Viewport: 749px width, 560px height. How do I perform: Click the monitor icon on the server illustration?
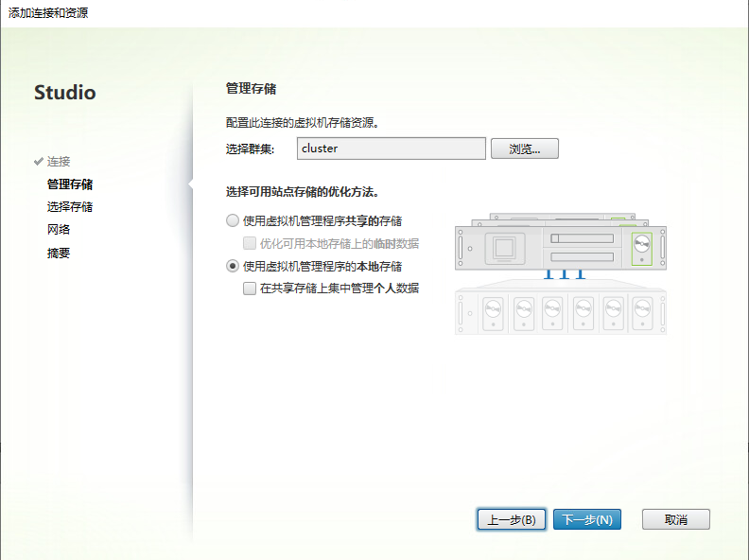pos(504,249)
